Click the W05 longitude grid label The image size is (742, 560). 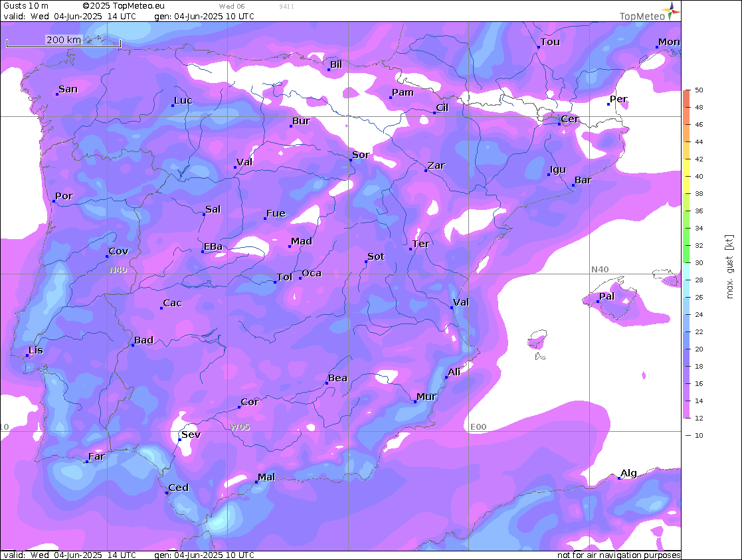click(240, 427)
